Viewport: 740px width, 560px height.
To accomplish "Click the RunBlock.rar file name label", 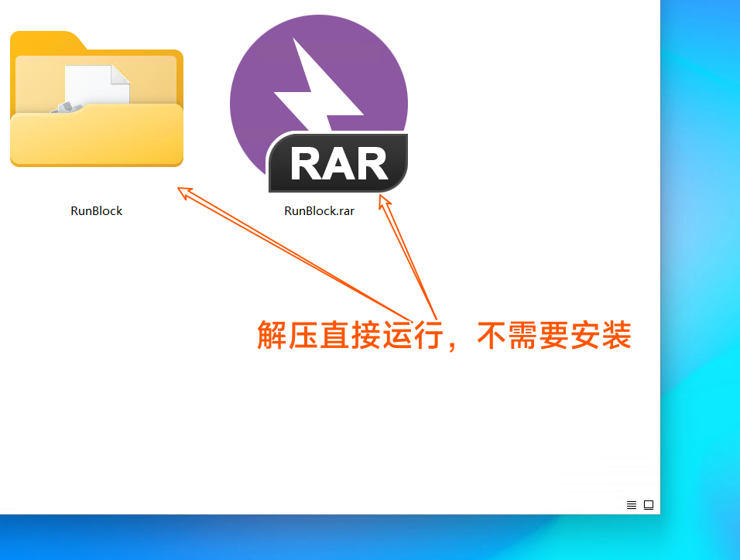I will click(319, 211).
